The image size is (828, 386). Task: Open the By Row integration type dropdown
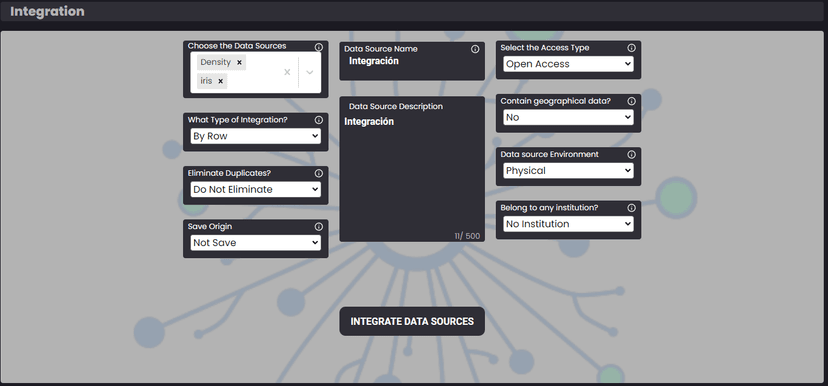[256, 136]
